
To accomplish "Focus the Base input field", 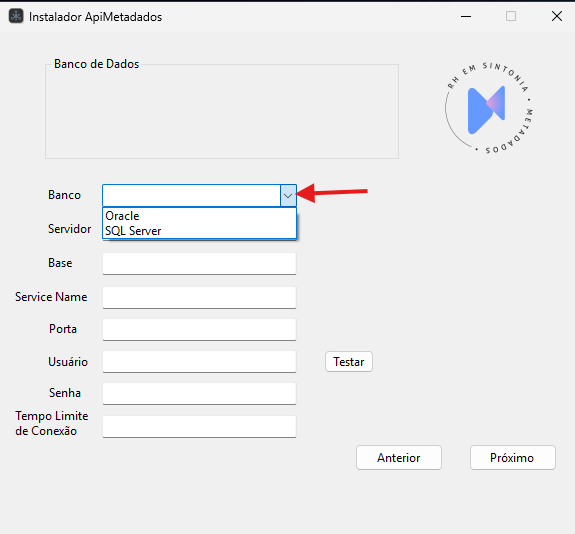I will coord(199,263).
